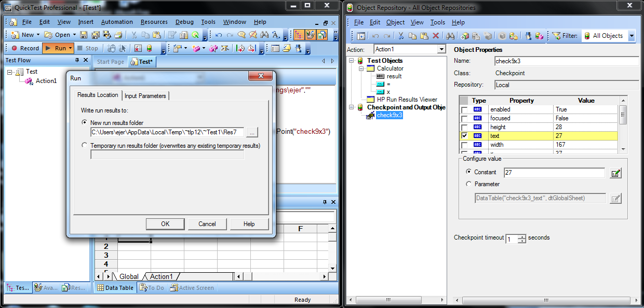This screenshot has width=644, height=308.
Task: Choose the Parameter radio button
Action: coord(469,184)
